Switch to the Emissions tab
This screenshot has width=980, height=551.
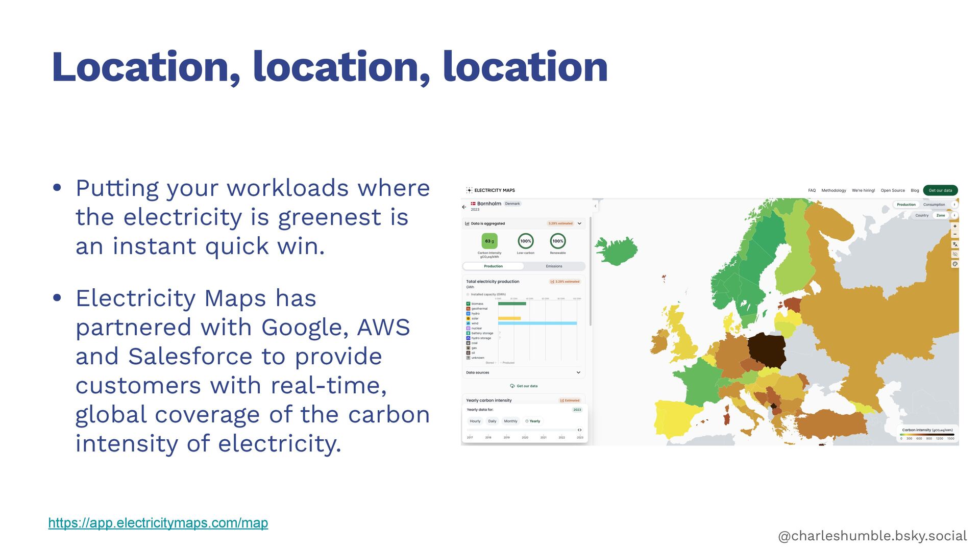[554, 266]
